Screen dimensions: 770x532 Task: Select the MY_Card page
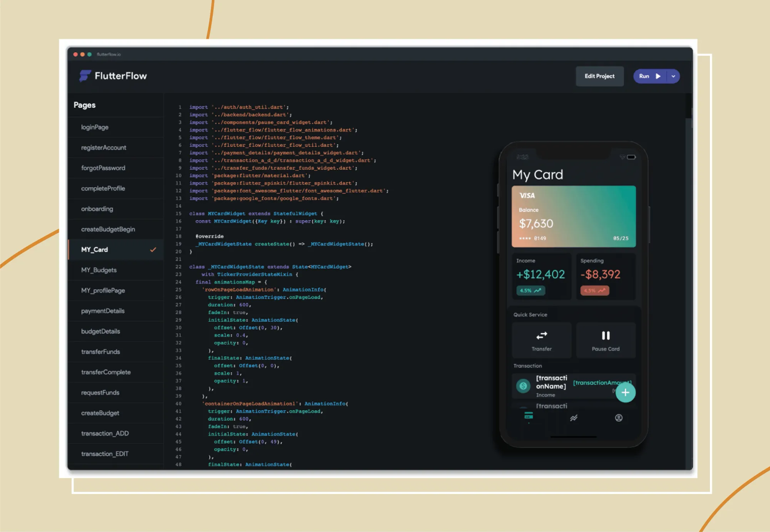click(x=115, y=250)
